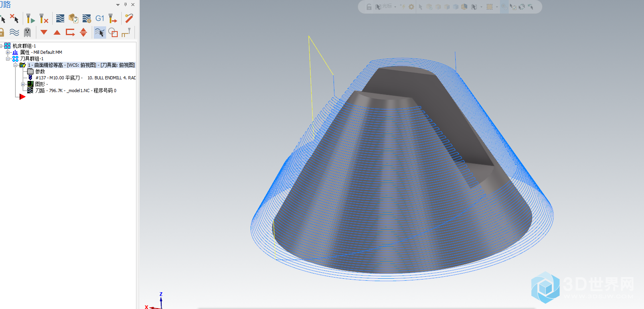Move insert arrow up with red up triangle
Screen dimensions: 644x309
[57, 32]
